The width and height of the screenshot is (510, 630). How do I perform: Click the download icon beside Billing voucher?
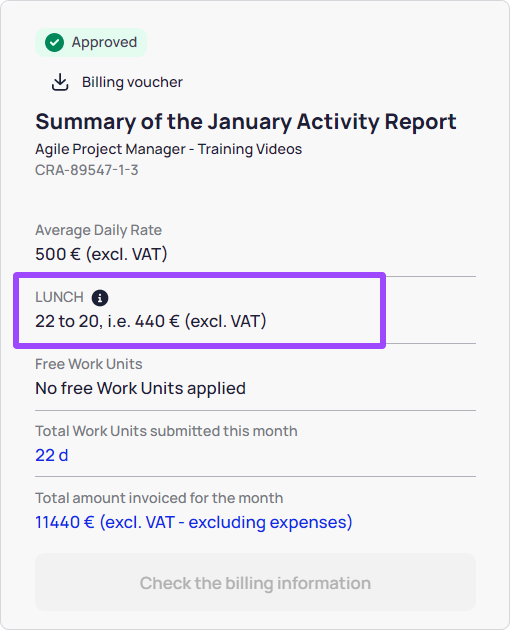click(x=60, y=82)
